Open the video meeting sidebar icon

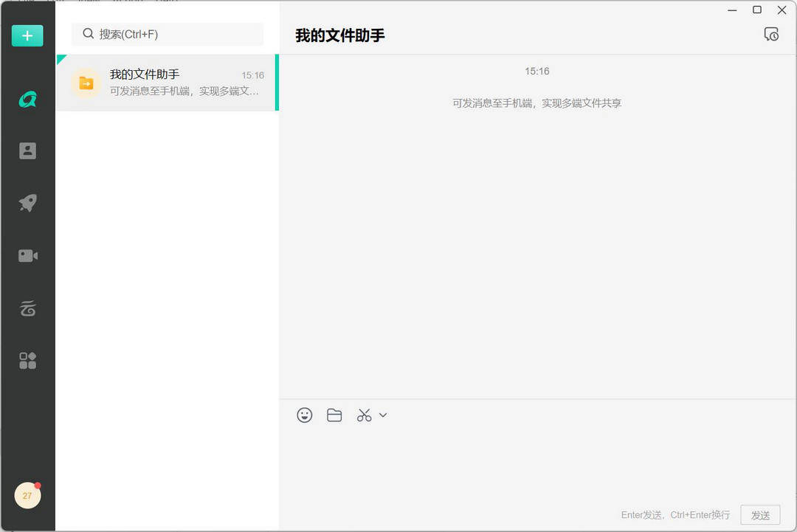[x=27, y=255]
